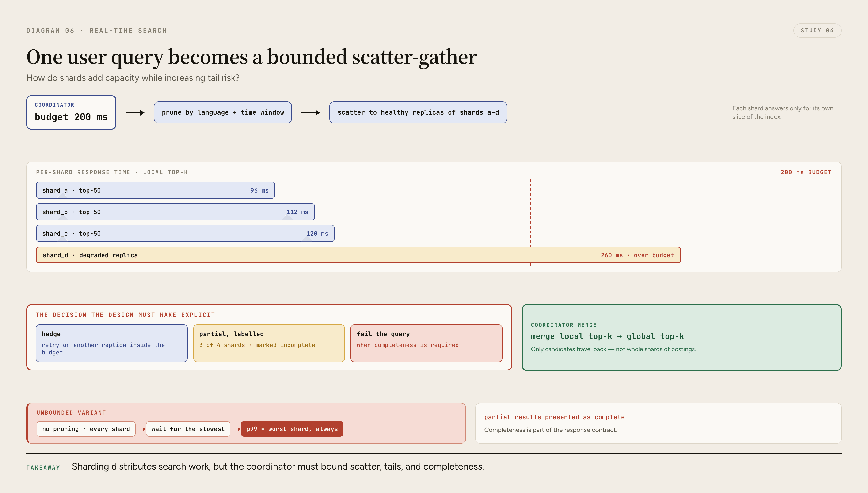Click the 120 ms value
The width and height of the screenshot is (868, 493).
pos(317,234)
